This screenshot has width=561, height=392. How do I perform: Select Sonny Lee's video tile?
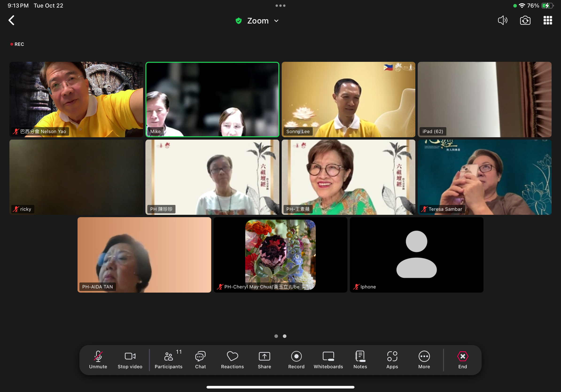pyautogui.click(x=348, y=99)
